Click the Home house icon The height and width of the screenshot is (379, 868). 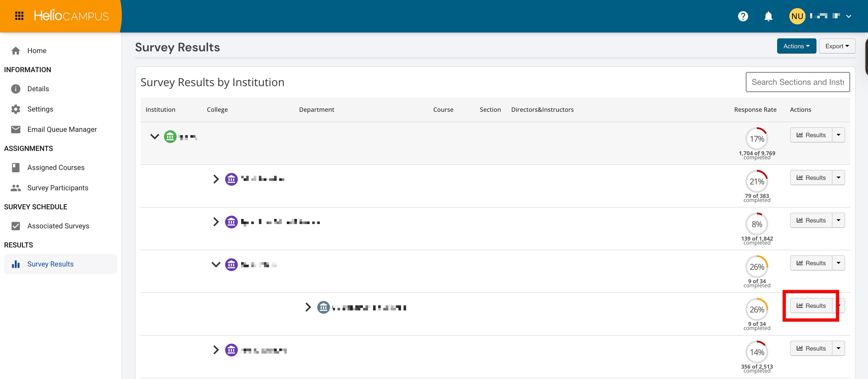click(x=15, y=51)
